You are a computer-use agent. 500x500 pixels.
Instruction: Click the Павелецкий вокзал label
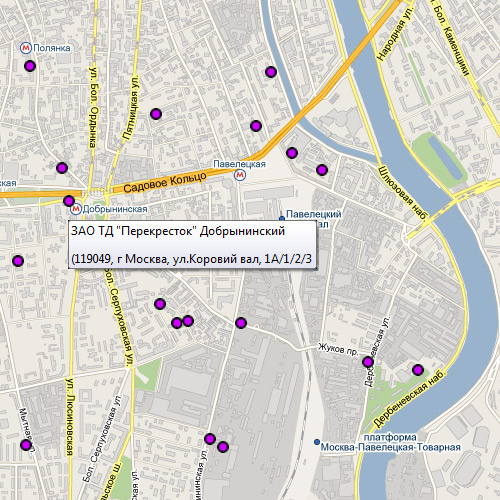(x=314, y=219)
